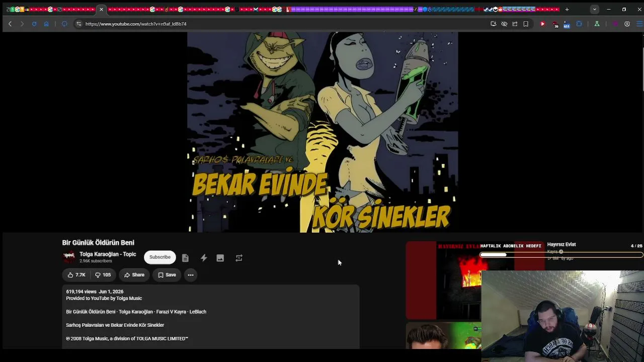Subscribe to Tolga Karaoğlan - Topic

160,257
